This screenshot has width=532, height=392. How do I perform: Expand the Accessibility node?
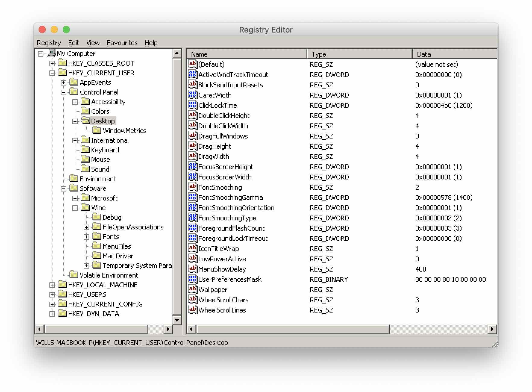(75, 102)
